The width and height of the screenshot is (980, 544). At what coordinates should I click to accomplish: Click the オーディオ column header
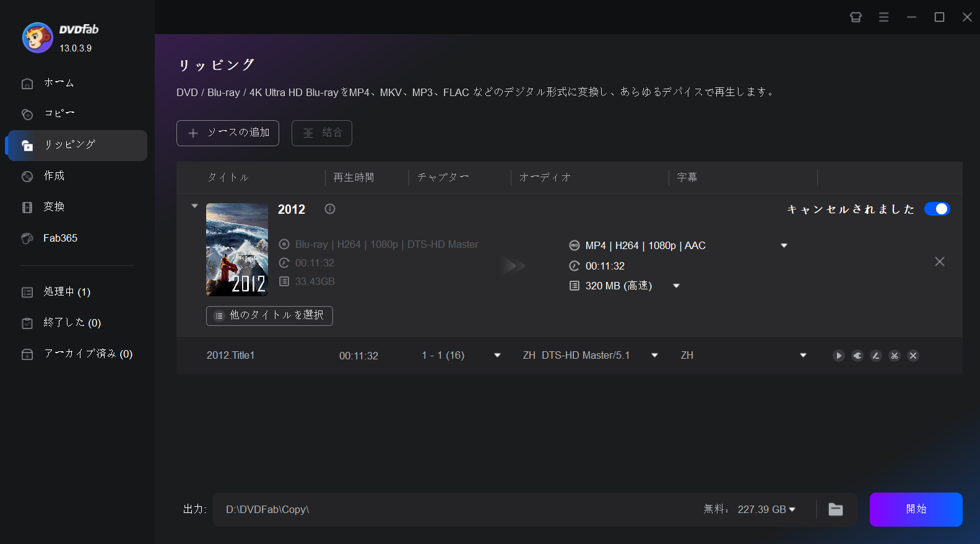pos(545,178)
